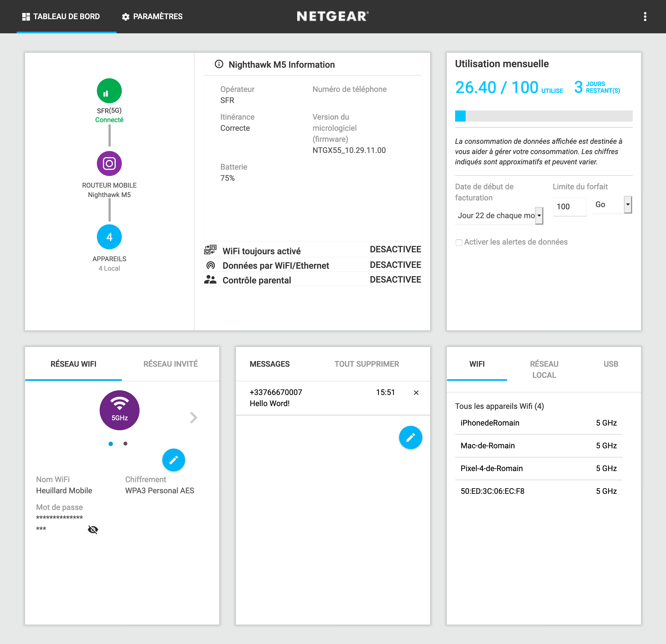Image resolution: width=666 pixels, height=644 pixels.
Task: Open the three-dot overflow menu
Action: [x=645, y=16]
